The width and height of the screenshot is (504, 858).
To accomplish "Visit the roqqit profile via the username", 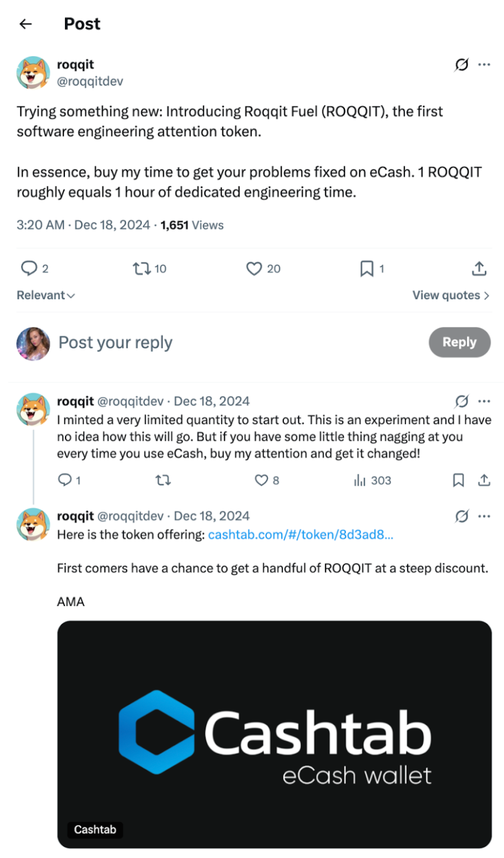I will tap(75, 64).
